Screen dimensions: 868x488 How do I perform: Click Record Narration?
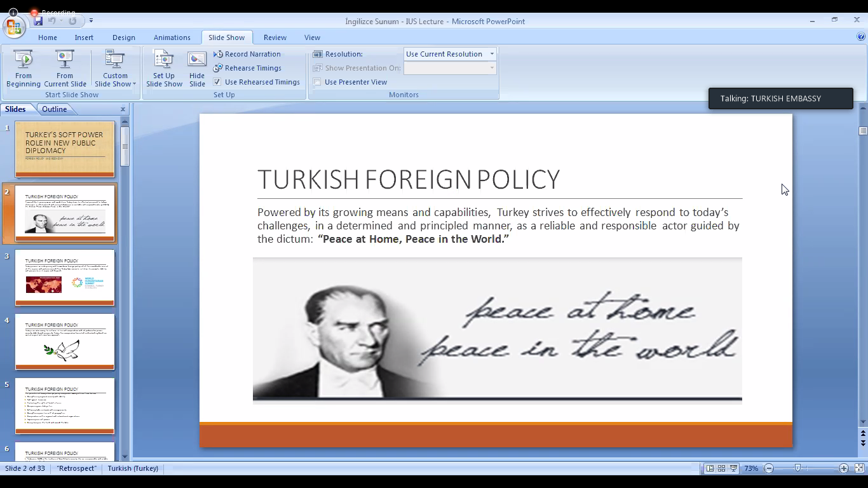pyautogui.click(x=247, y=54)
